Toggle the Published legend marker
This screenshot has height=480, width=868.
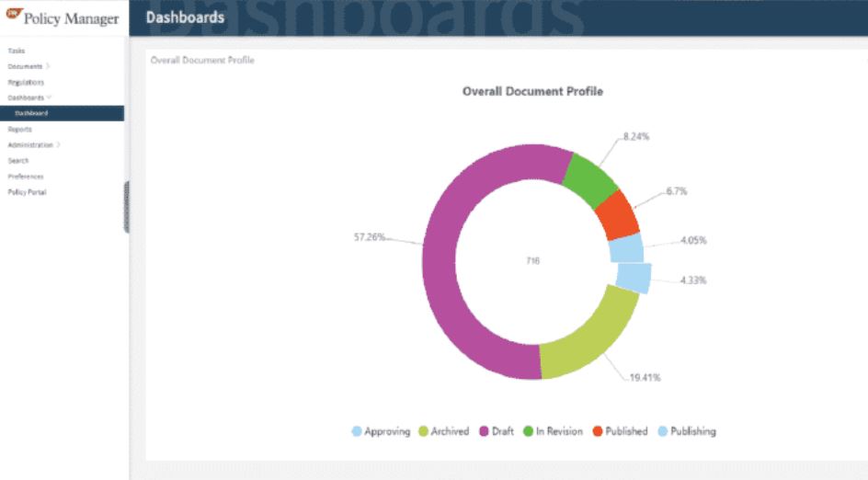[598, 431]
